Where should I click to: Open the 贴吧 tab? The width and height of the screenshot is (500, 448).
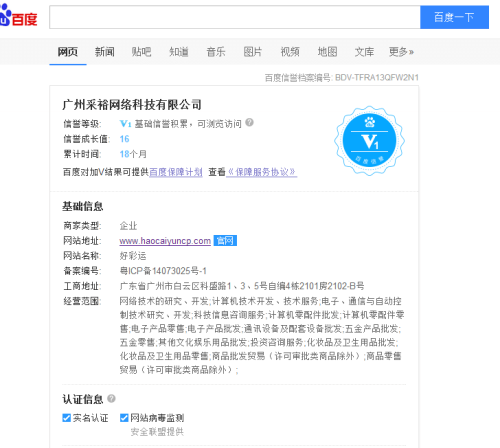(141, 52)
